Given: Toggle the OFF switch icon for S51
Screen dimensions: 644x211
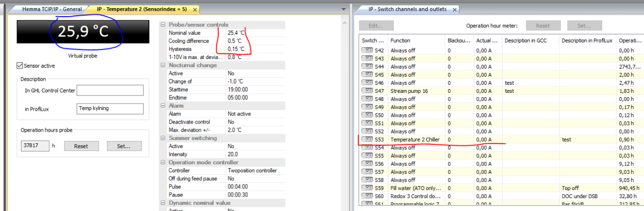Looking at the screenshot, I should coord(367,123).
